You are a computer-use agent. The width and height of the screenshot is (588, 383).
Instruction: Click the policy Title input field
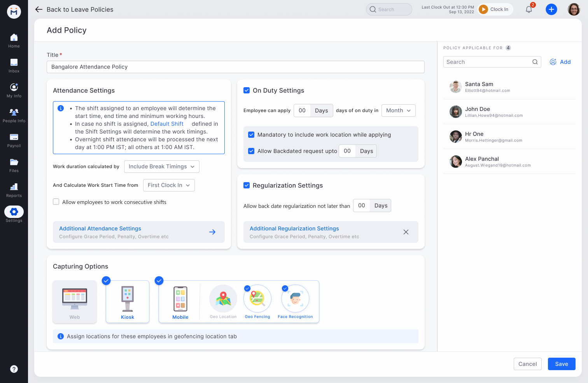[x=235, y=67]
